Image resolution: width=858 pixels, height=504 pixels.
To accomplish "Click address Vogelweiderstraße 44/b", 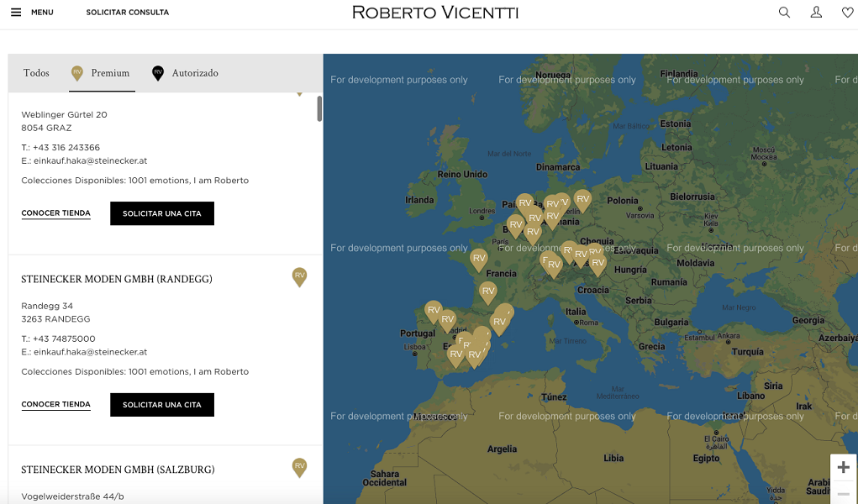I will tap(73, 497).
